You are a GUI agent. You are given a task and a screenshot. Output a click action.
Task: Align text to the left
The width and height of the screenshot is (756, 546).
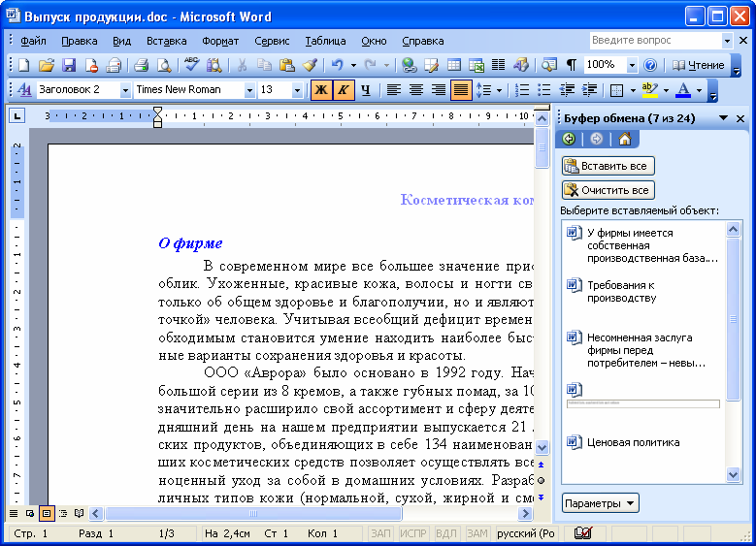394,90
